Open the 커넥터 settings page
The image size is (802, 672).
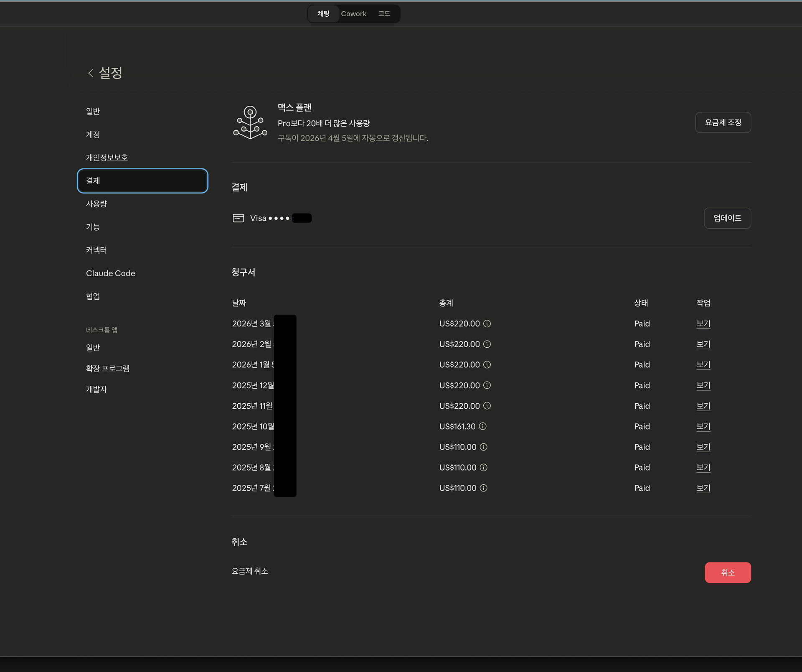pos(96,250)
